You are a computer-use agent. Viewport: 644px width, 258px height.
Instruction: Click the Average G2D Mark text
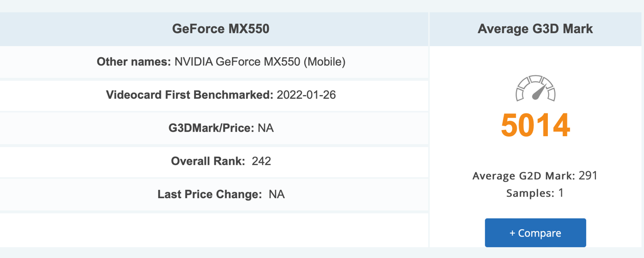[x=524, y=176]
